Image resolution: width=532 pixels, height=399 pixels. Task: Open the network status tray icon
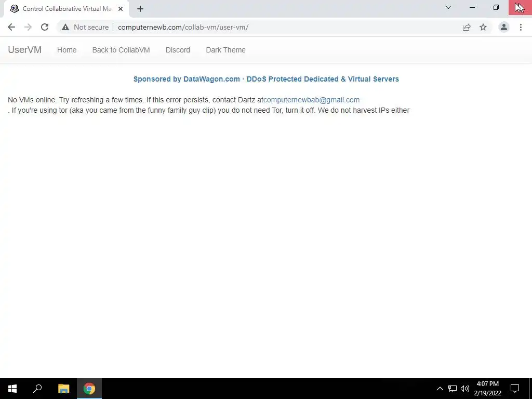pos(453,389)
